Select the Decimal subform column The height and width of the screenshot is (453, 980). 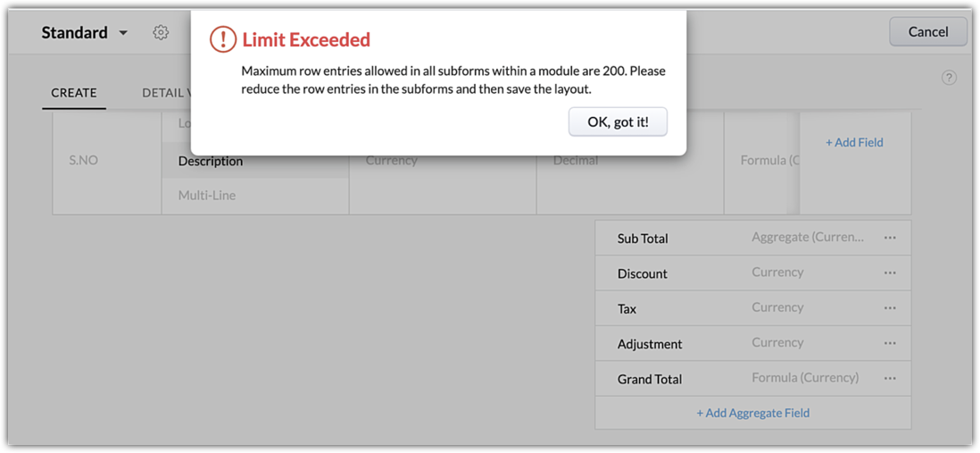click(576, 161)
